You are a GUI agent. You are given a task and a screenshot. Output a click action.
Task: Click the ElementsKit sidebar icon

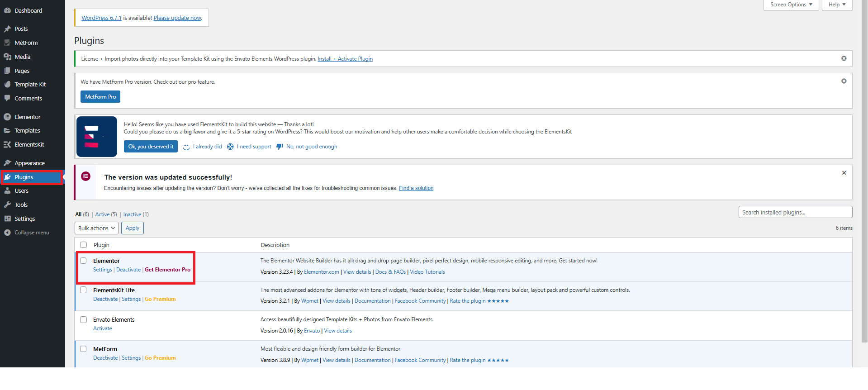7,144
